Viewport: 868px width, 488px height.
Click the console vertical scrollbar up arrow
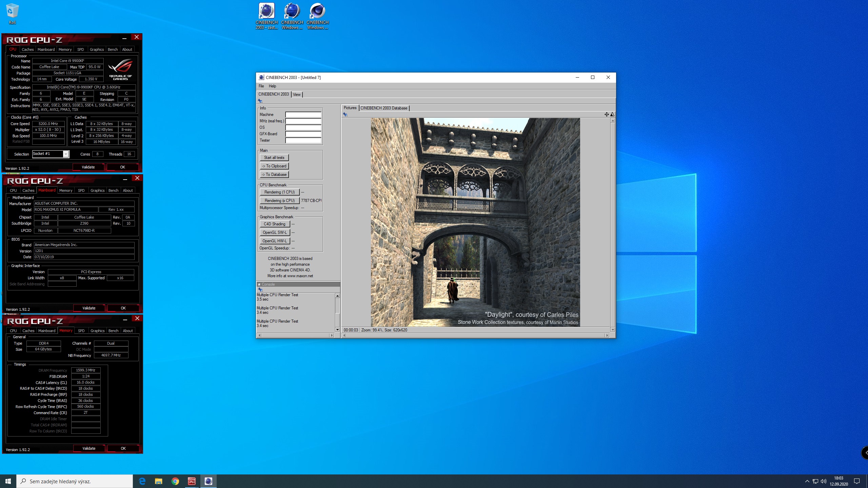pyautogui.click(x=337, y=296)
